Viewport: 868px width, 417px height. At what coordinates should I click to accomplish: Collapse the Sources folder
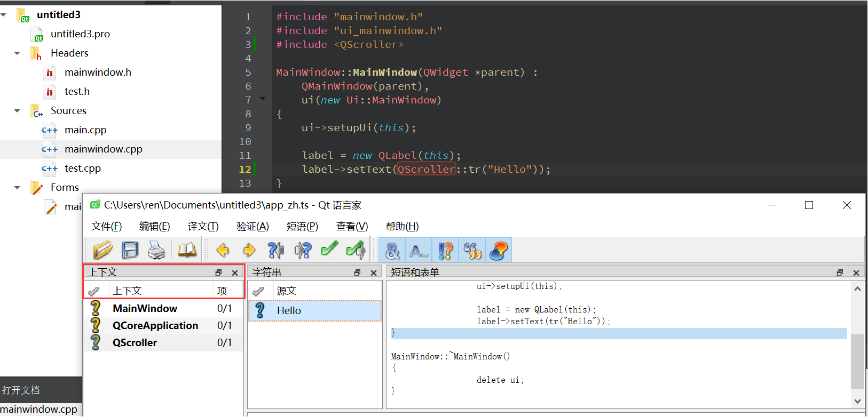click(17, 111)
